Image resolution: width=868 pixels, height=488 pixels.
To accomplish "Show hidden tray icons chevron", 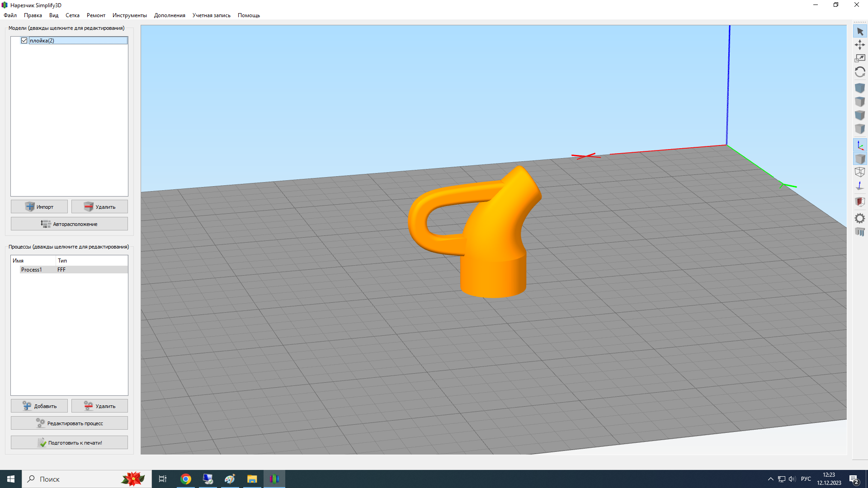I will point(770,479).
